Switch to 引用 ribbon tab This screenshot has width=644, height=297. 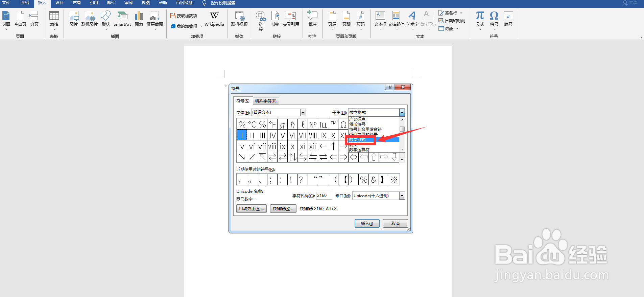[94, 3]
